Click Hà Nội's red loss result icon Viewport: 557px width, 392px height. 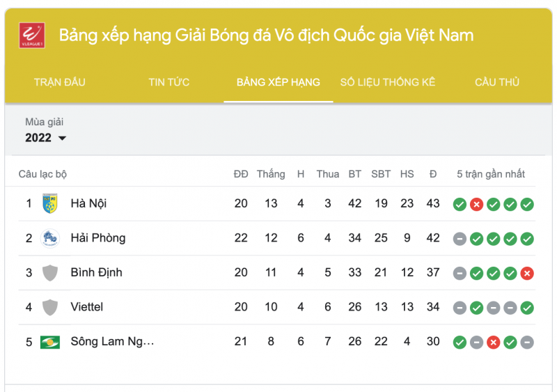[x=476, y=204]
